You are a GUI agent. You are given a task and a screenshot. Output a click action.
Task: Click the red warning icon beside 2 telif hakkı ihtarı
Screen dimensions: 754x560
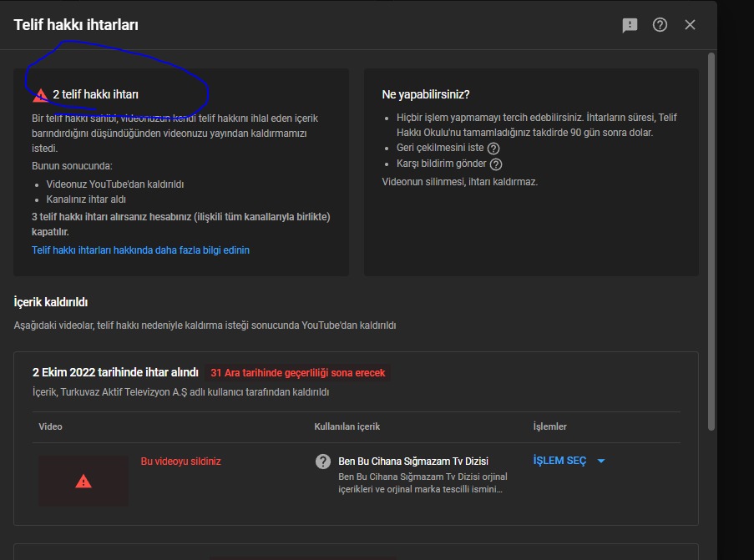pyautogui.click(x=40, y=95)
